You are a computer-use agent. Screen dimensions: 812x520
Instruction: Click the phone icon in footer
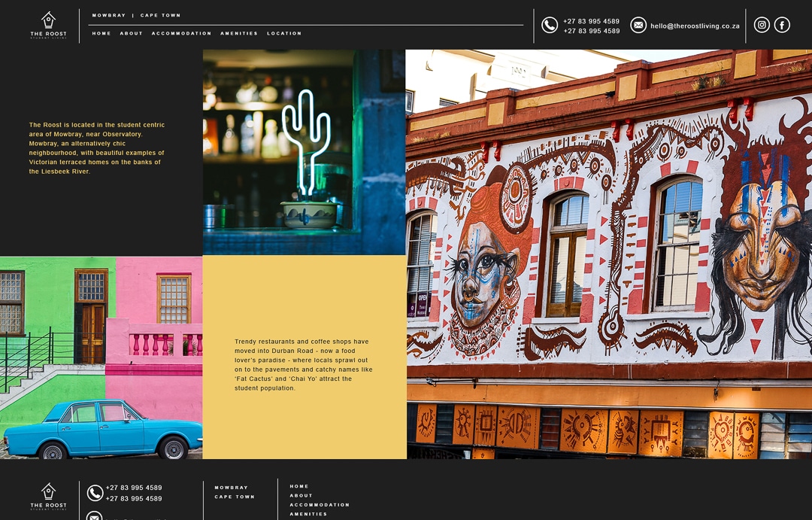tap(95, 493)
